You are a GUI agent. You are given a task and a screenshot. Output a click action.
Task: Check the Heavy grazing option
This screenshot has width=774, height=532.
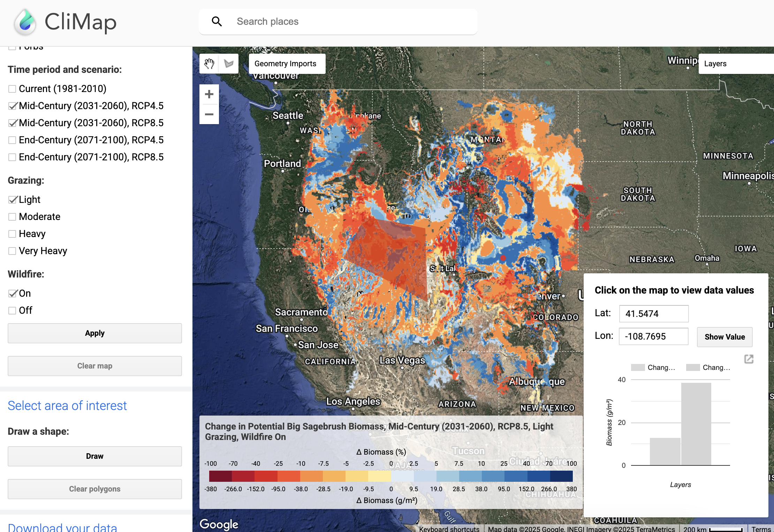click(x=12, y=234)
